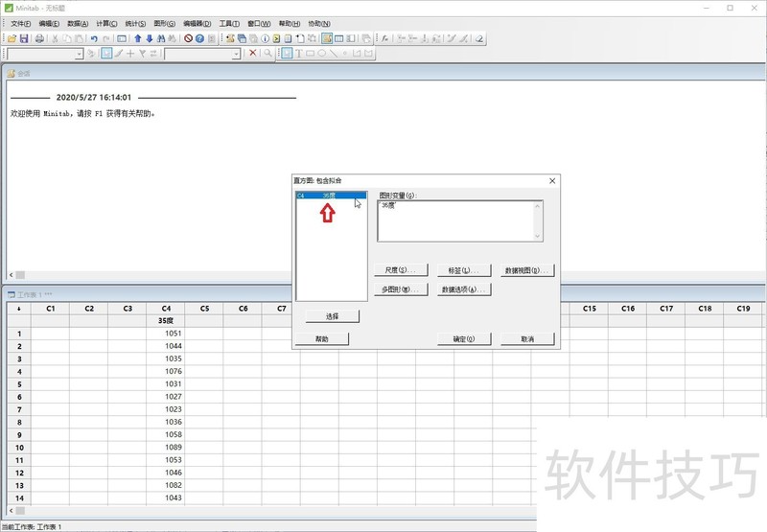Screen dimensions: 767x532
Task: Click the highlighted Session window toolbar icon
Action: click(x=327, y=38)
